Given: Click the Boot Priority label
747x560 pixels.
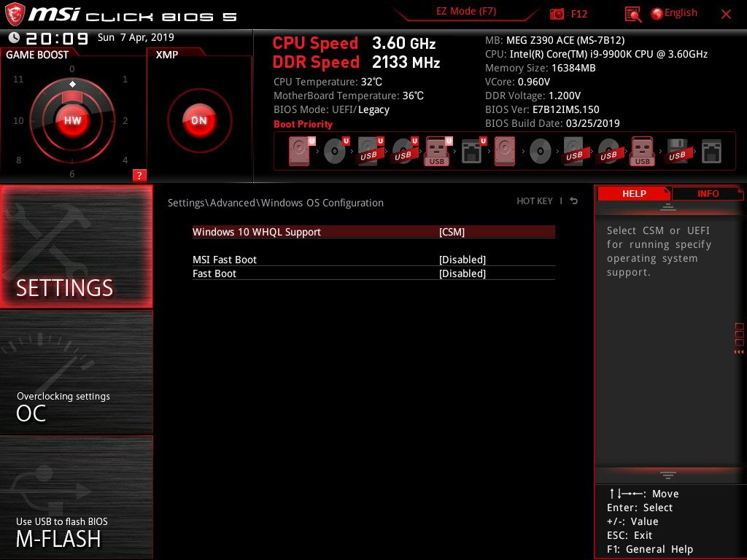Looking at the screenshot, I should (303, 124).
